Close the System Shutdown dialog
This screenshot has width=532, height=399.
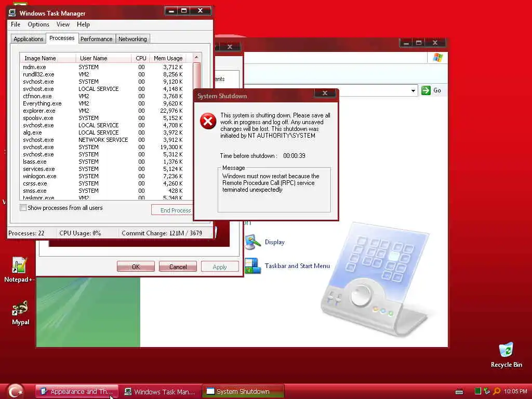325,93
